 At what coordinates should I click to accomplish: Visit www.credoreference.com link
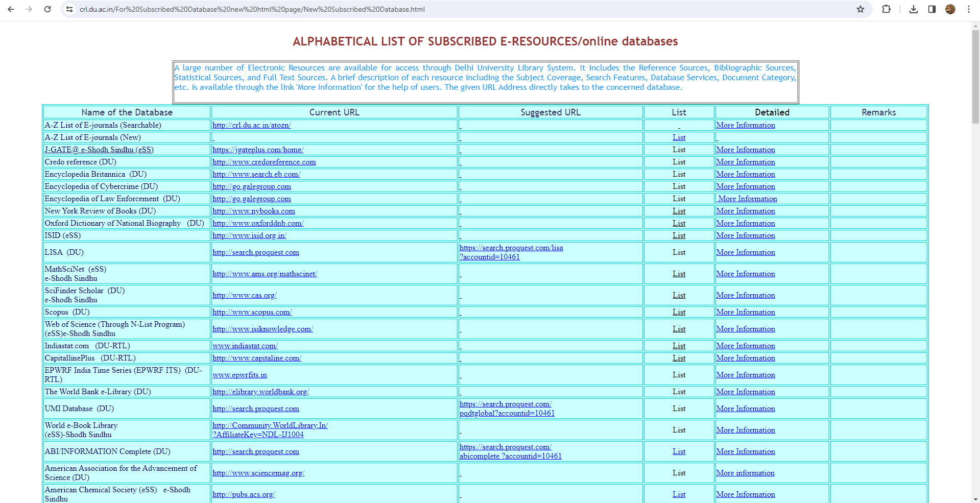(264, 162)
